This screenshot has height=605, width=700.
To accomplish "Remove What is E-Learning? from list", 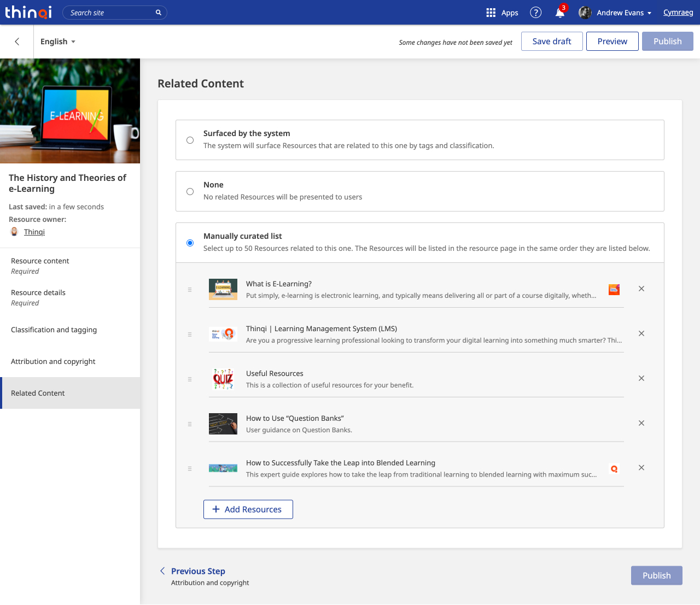I will (x=641, y=289).
